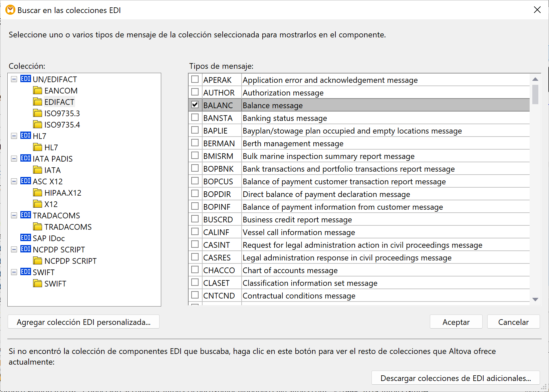Click the MapForce icon in the title bar
This screenshot has height=392, width=549.
tap(11, 10)
